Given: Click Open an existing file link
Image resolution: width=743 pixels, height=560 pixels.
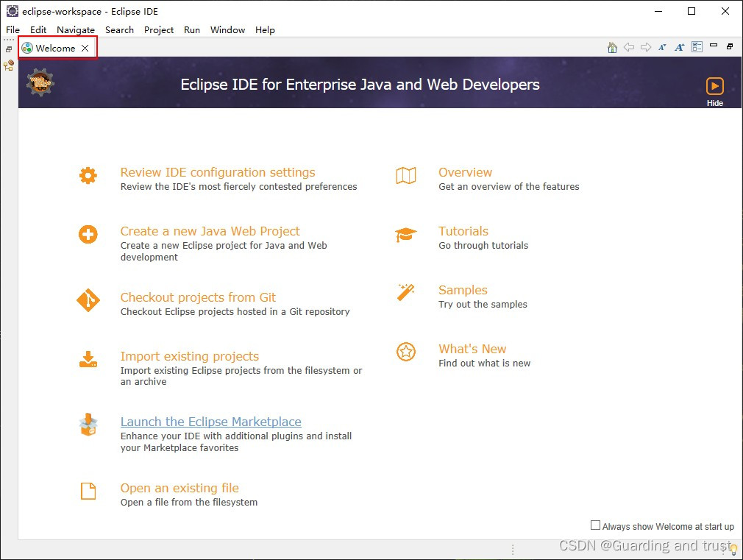Looking at the screenshot, I should 179,488.
